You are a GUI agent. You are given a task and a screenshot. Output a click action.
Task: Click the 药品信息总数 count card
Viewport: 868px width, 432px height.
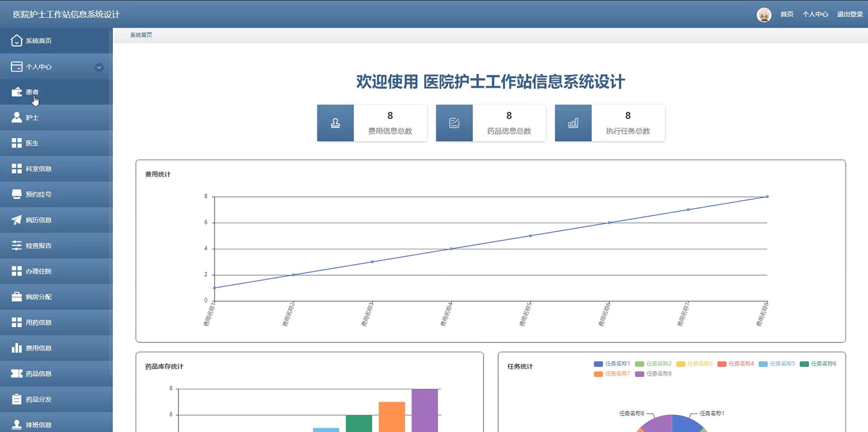pyautogui.click(x=491, y=123)
